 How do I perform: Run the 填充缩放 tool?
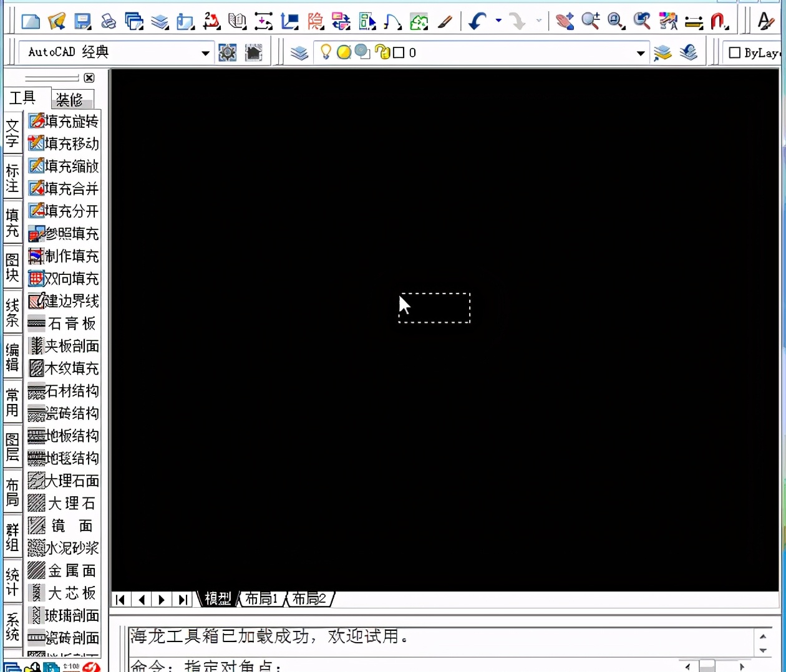pos(64,166)
